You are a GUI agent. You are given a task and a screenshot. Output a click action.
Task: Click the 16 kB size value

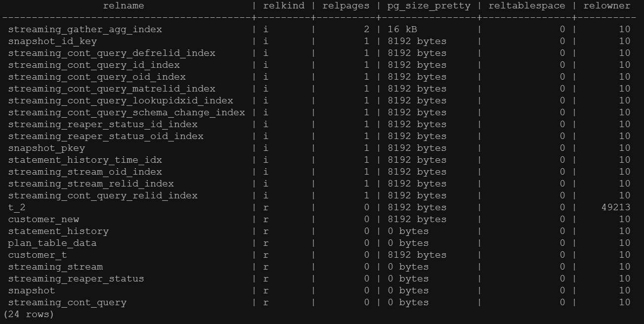[x=402, y=29]
